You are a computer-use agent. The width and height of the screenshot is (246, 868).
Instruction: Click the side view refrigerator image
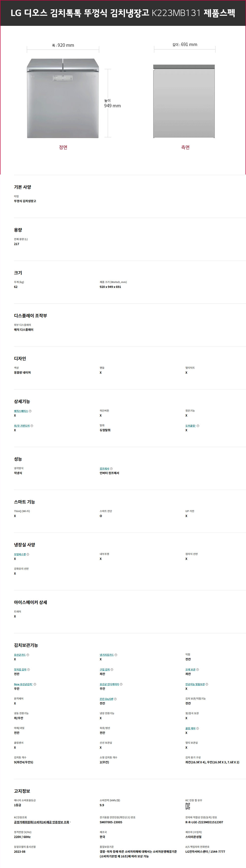pyautogui.click(x=184, y=101)
